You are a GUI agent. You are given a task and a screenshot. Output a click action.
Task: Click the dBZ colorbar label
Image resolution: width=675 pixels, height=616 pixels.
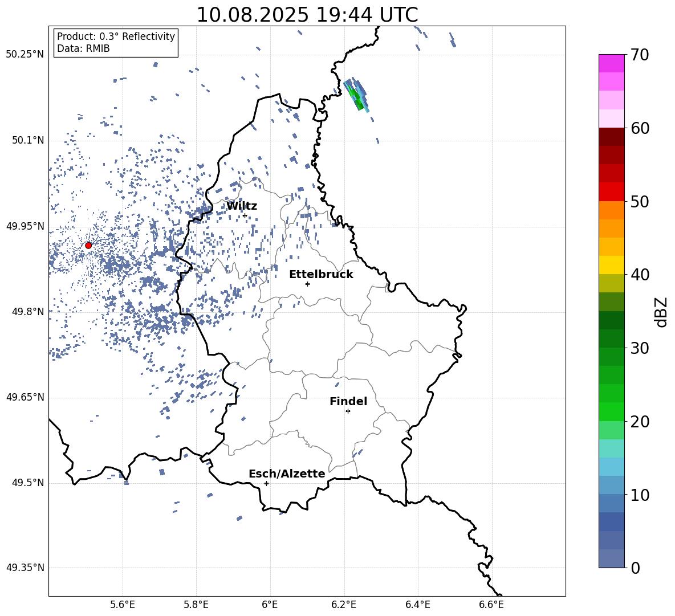(662, 312)
